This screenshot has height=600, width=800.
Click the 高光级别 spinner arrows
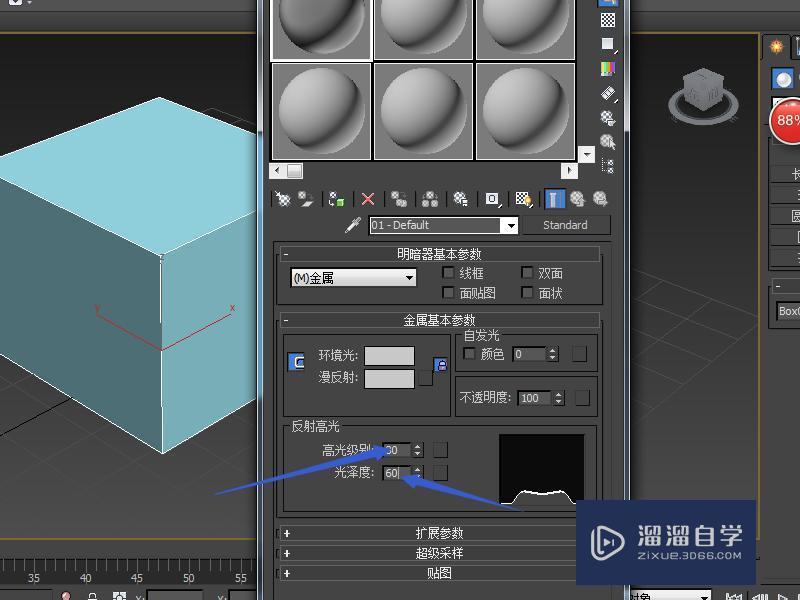[417, 450]
